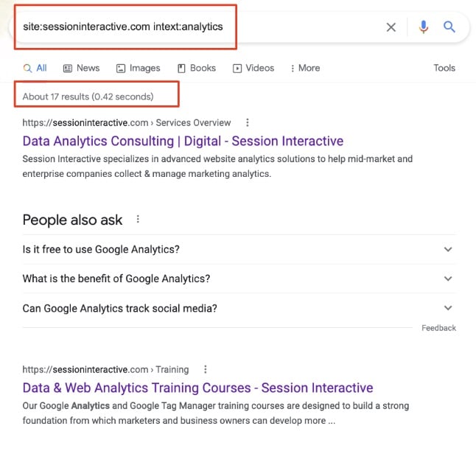The width and height of the screenshot is (476, 454).
Task: Clear the search query with the X icon
Action: [391, 27]
